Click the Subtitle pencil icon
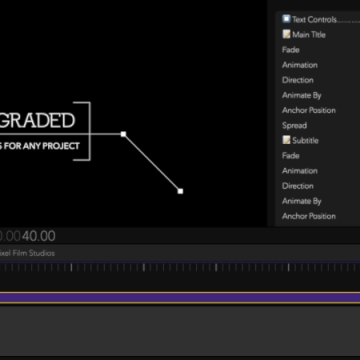 tap(286, 140)
